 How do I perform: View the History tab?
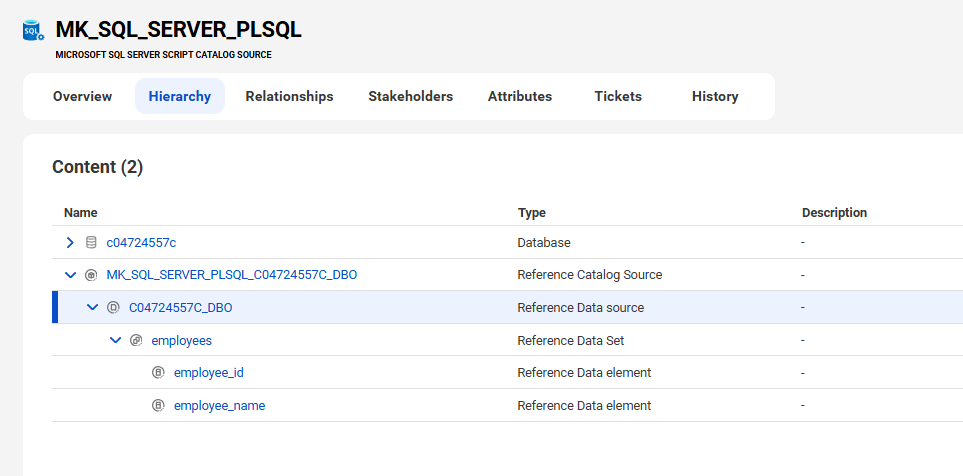click(715, 96)
